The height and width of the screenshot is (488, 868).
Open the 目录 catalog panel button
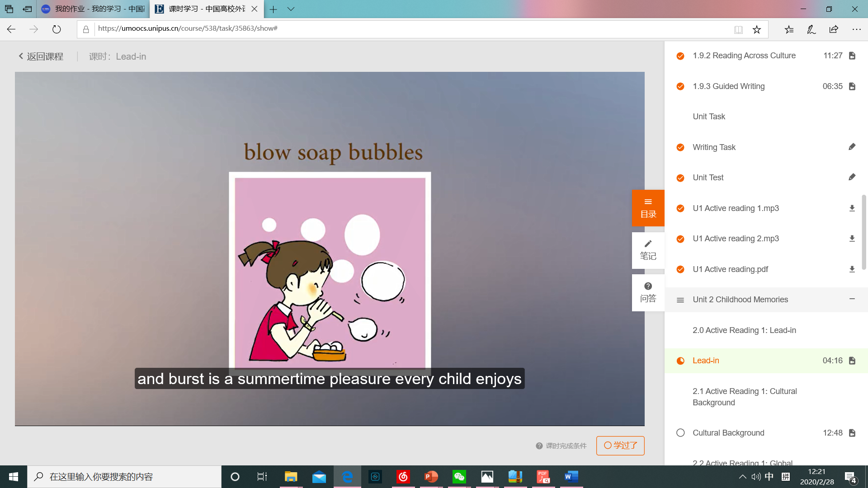[x=648, y=208]
